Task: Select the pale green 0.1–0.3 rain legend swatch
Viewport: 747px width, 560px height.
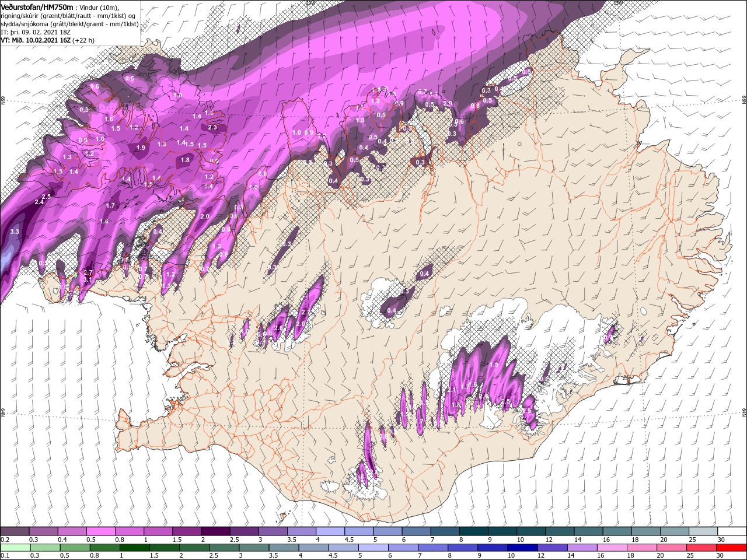Action: 15,548
